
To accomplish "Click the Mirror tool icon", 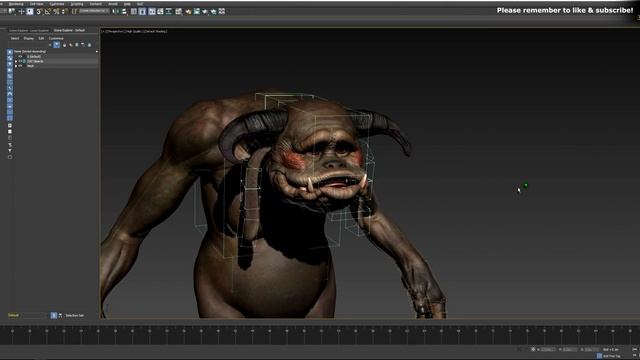I will pos(115,11).
